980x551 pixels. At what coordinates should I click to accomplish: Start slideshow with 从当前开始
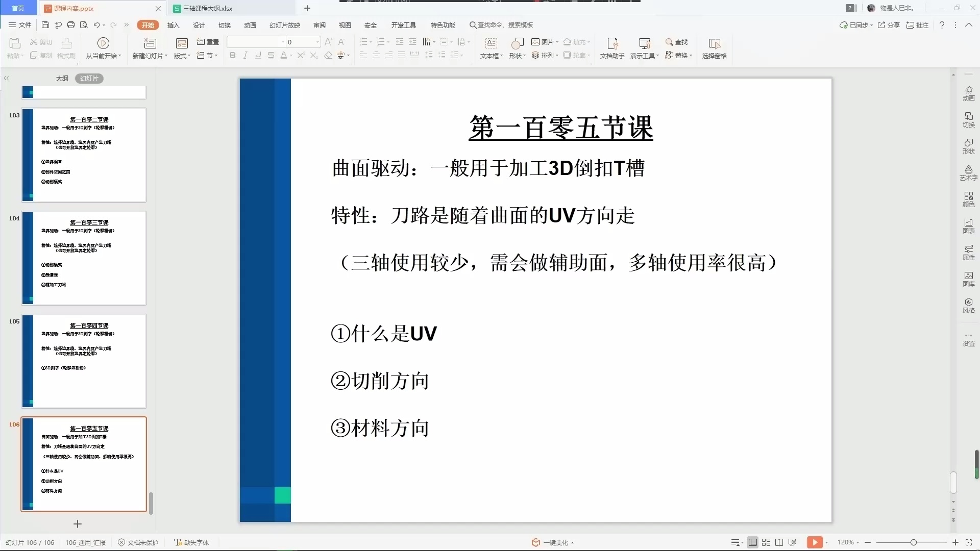103,47
